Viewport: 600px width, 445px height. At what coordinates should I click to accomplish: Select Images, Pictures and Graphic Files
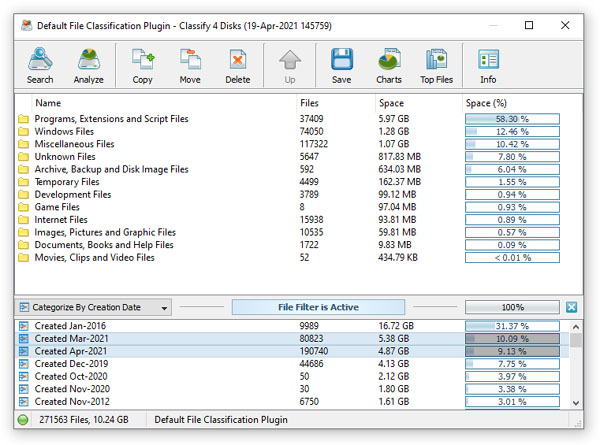105,232
